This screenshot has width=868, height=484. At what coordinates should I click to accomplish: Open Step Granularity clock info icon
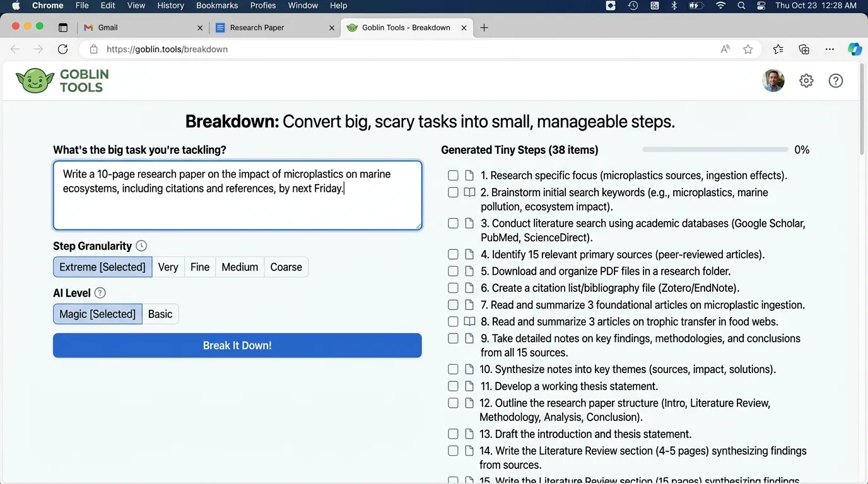tap(141, 246)
